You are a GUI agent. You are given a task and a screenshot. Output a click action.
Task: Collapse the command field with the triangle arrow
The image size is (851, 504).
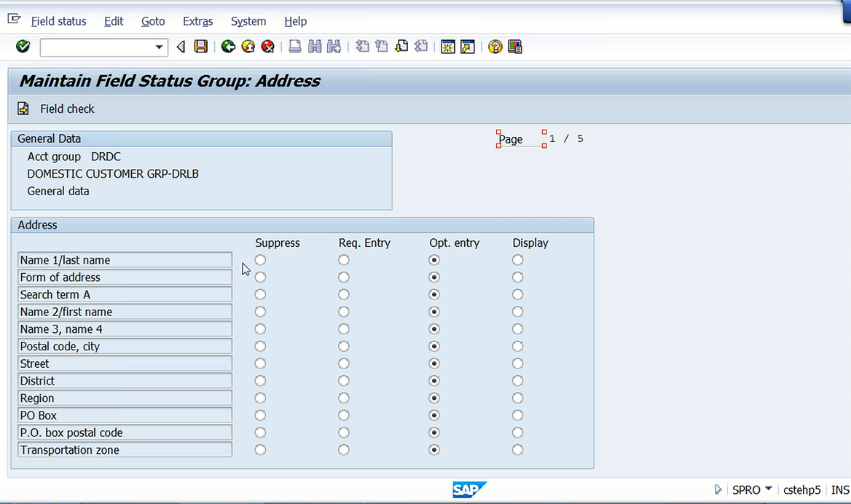[181, 47]
